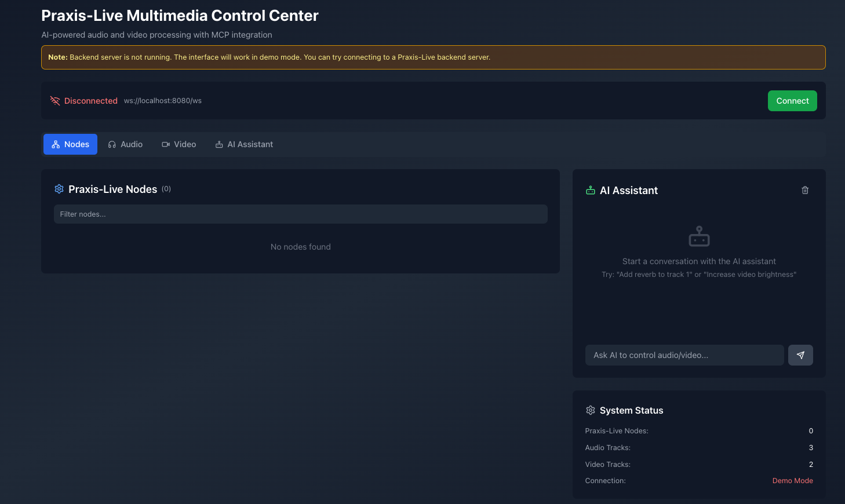
Task: Click the gear icon beside Praxis-Live Nodes
Action: tap(59, 189)
